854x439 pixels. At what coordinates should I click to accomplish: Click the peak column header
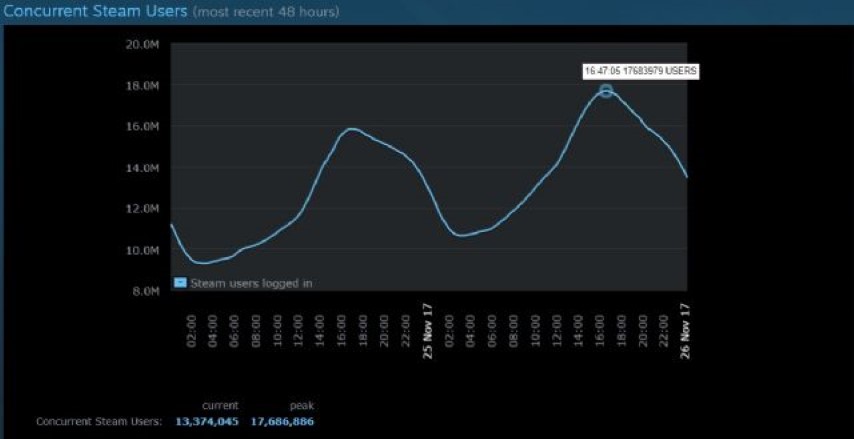[x=301, y=406]
